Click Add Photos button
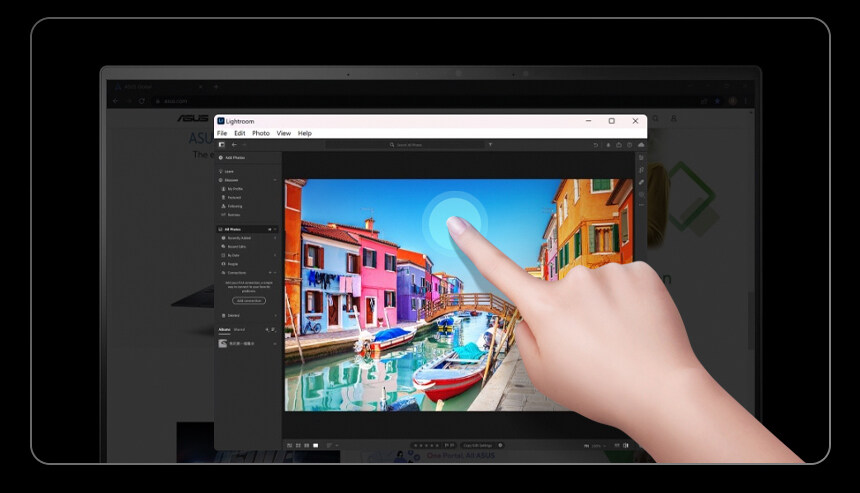Image resolution: width=860 pixels, height=493 pixels. click(x=232, y=158)
